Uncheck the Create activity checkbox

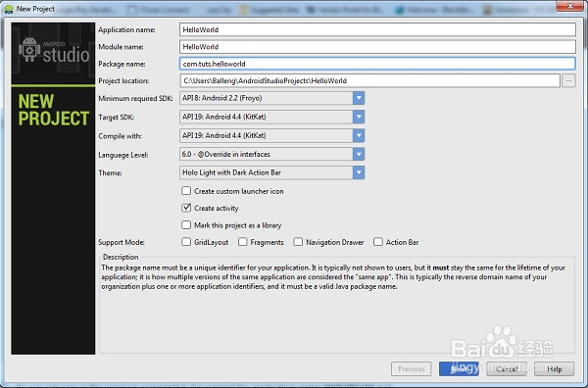pos(186,208)
